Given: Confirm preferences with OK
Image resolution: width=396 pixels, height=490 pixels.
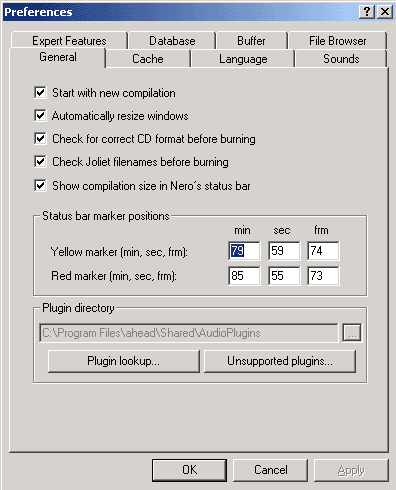Looking at the screenshot, I should coord(189,470).
